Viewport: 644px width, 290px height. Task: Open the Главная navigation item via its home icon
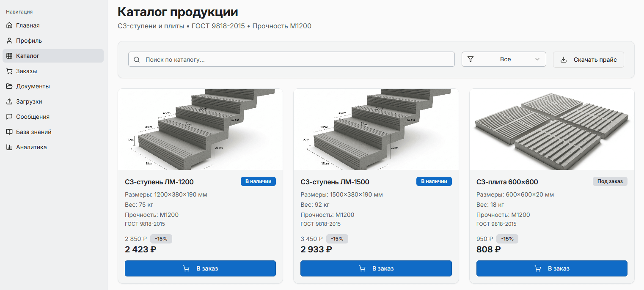pos(9,25)
